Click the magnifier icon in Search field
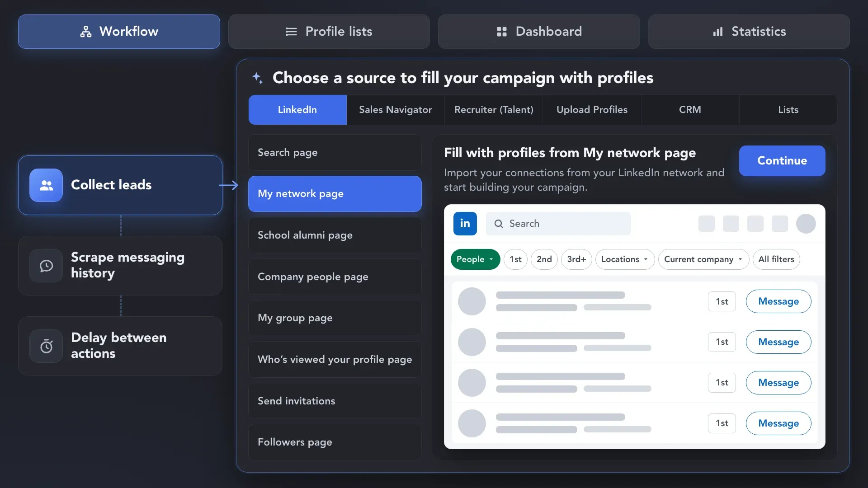The image size is (868, 488). (x=499, y=224)
